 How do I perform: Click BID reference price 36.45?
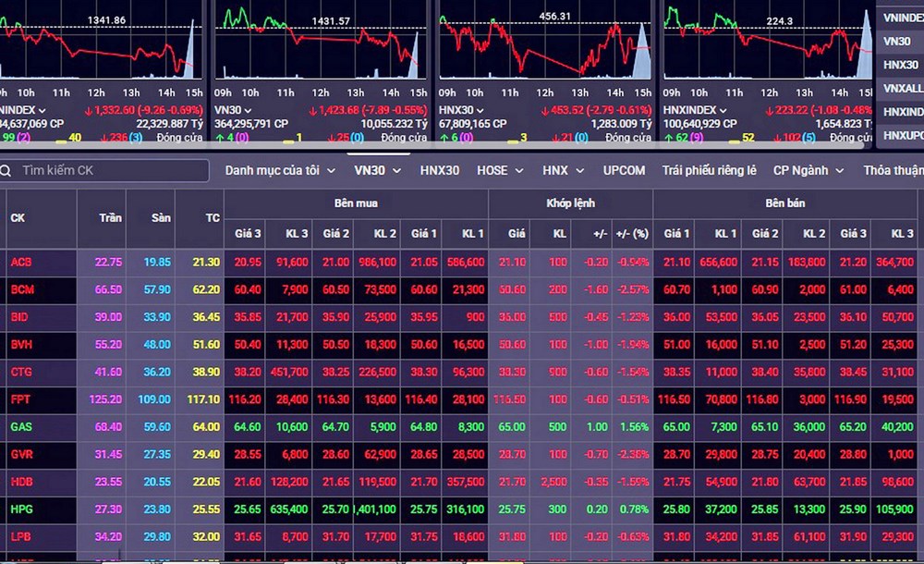(x=206, y=317)
